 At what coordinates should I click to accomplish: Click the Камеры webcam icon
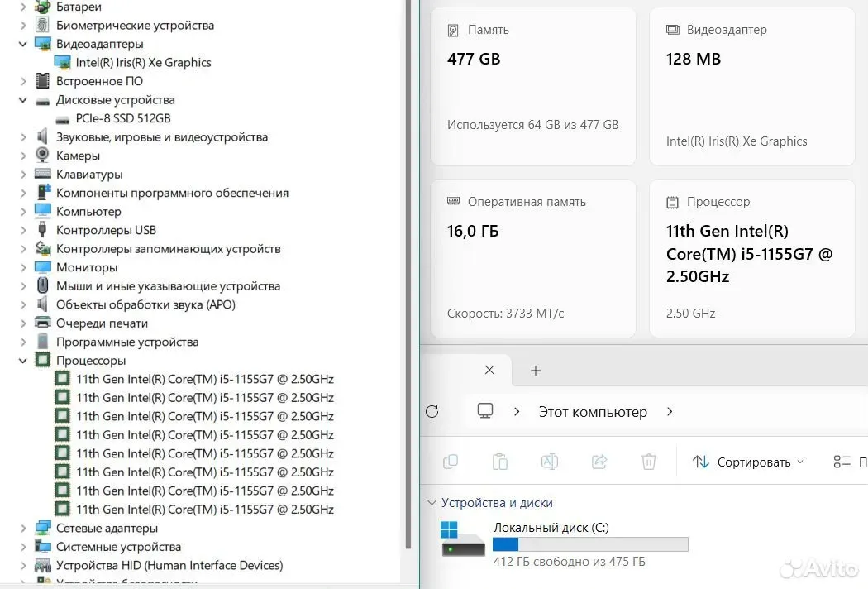click(43, 156)
